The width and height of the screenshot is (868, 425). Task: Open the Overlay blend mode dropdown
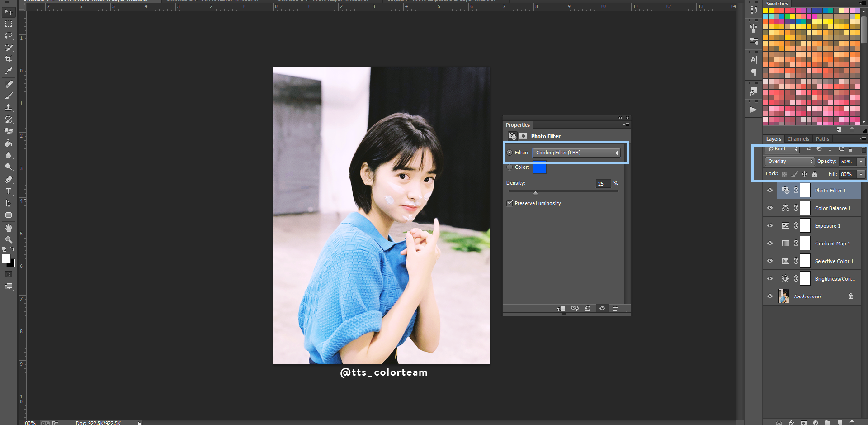[789, 161]
